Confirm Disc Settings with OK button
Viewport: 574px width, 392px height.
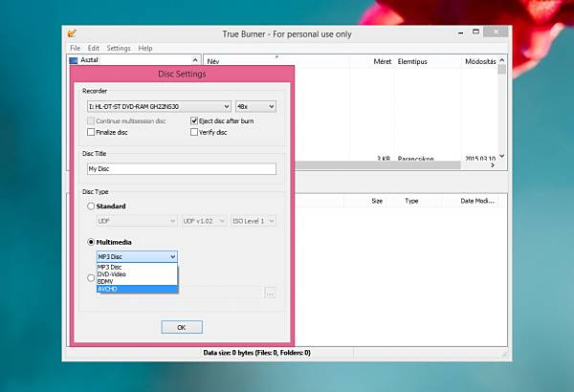coord(182,327)
